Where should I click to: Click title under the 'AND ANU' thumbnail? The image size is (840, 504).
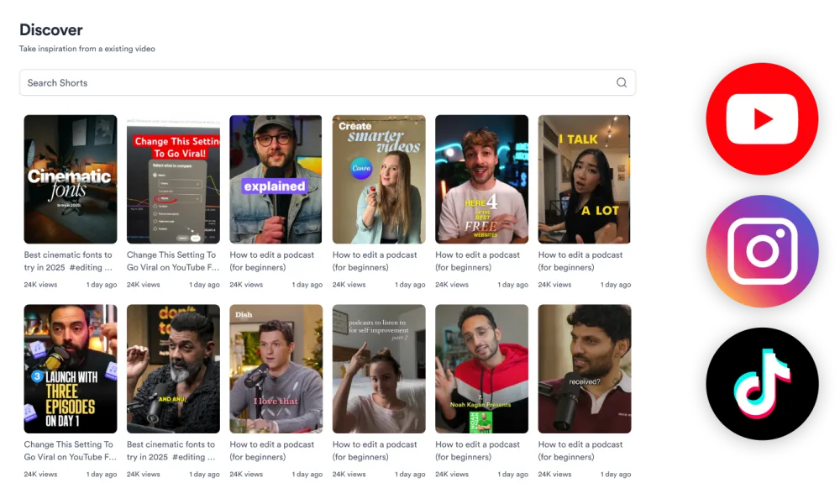[x=171, y=451]
